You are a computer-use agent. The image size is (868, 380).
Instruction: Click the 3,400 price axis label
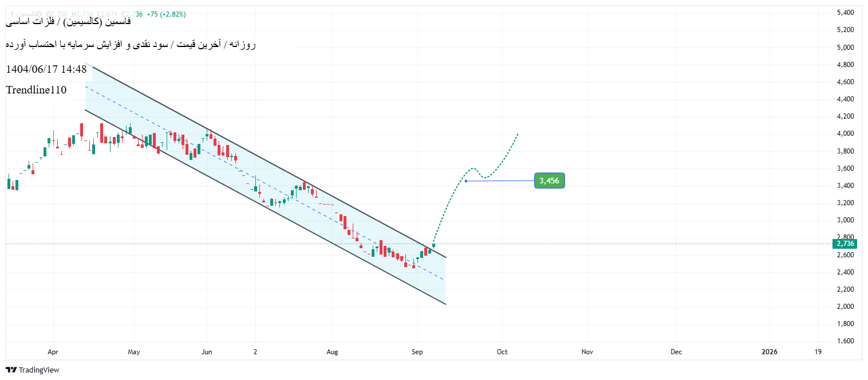(845, 186)
